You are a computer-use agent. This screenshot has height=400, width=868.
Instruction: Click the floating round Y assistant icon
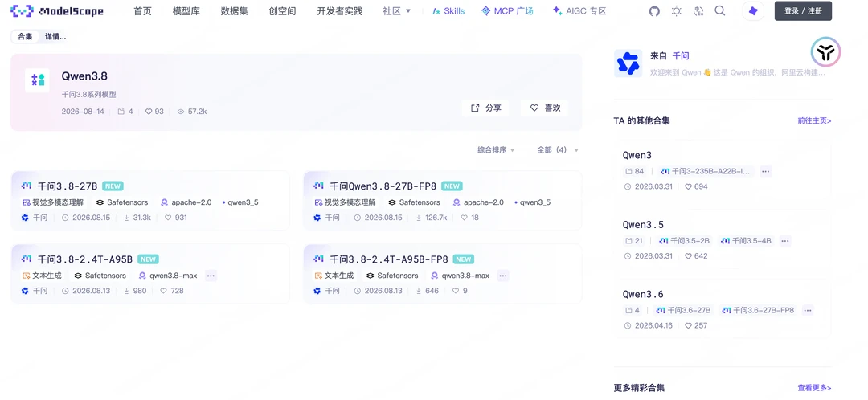[826, 53]
